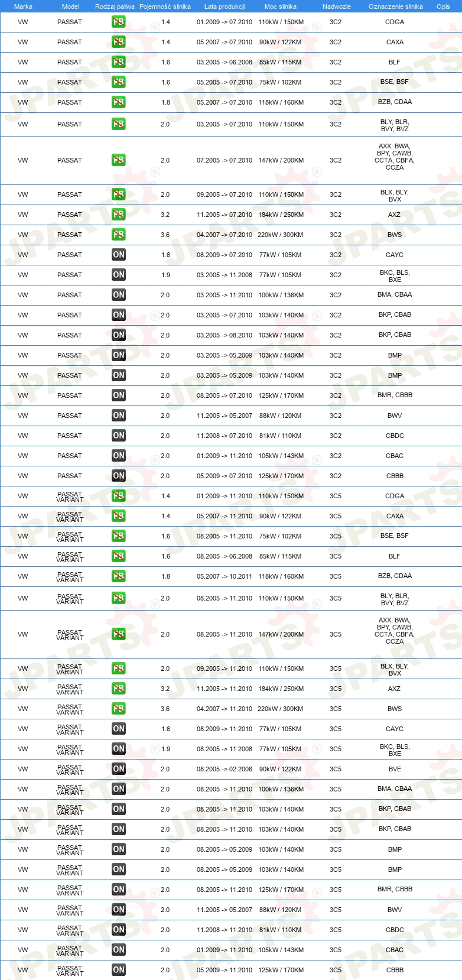Click the Oznaczenie silnika column header
Screen dimensions: 462x980
point(396,7)
